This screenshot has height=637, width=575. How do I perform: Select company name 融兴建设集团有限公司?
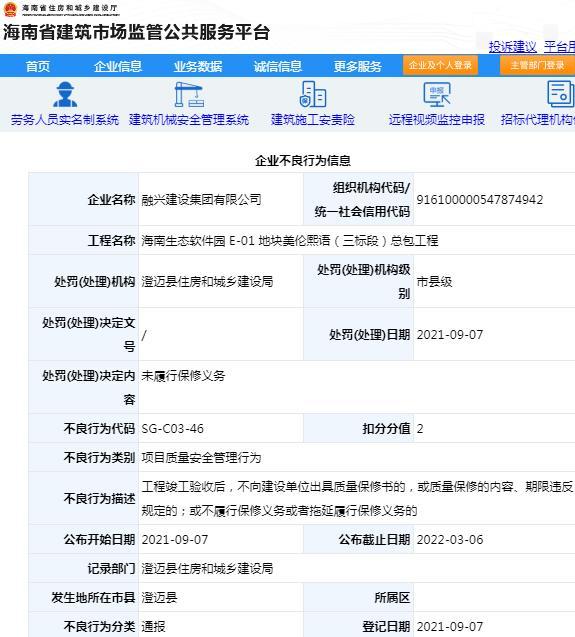[x=202, y=199]
